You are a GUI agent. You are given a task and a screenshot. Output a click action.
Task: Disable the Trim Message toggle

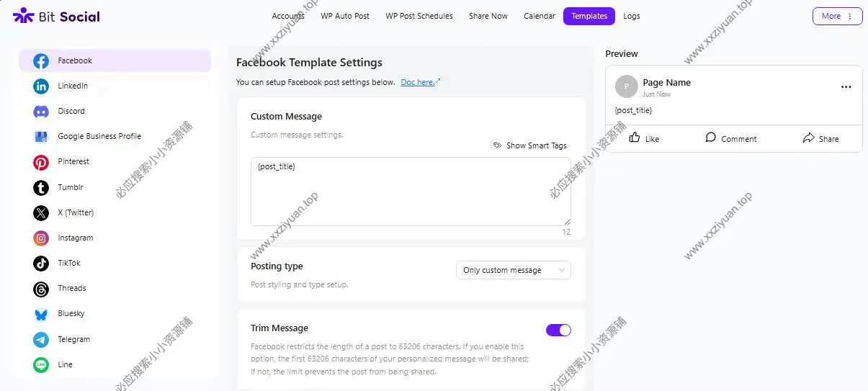coord(558,330)
